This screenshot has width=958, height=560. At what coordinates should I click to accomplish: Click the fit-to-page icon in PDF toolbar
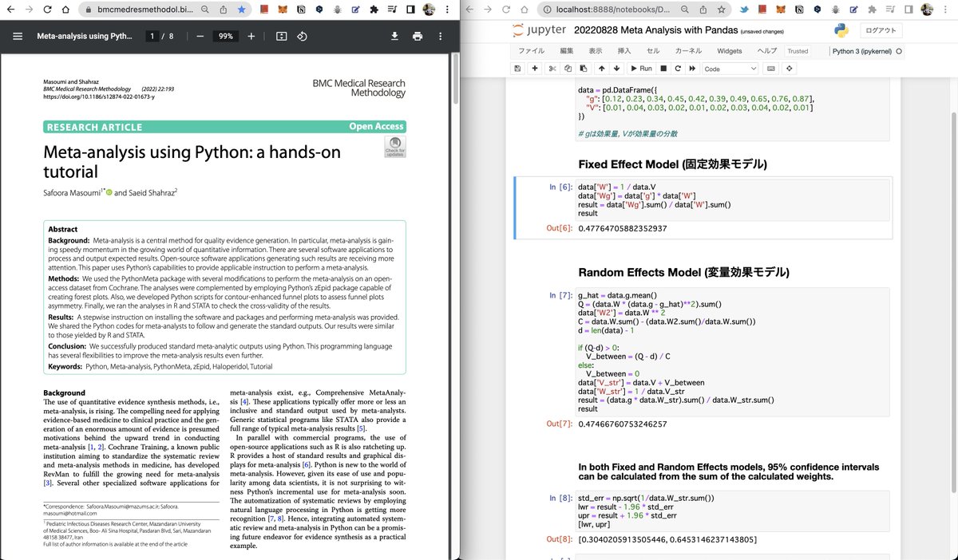[x=281, y=37]
